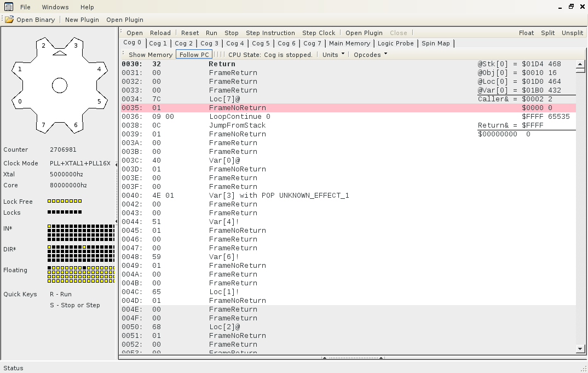Collapse left panel using the splitter arrow
The width and height of the screenshot is (588, 373).
tap(116, 164)
